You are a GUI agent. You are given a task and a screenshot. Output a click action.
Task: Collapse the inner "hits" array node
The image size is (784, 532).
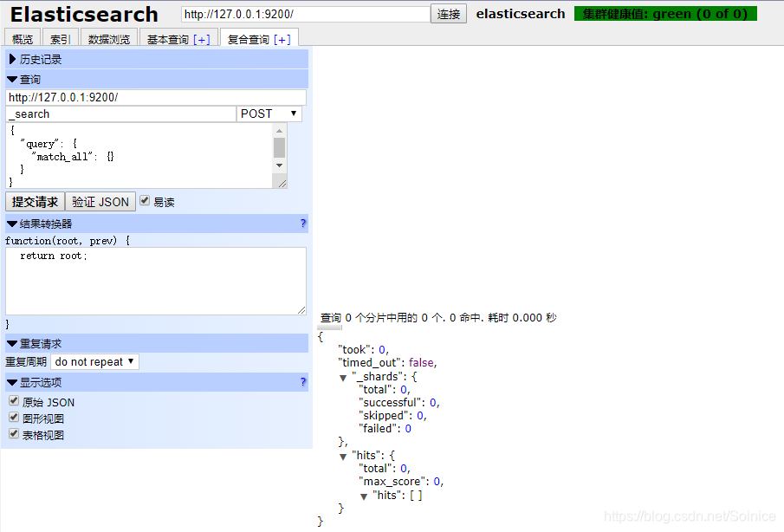click(364, 496)
